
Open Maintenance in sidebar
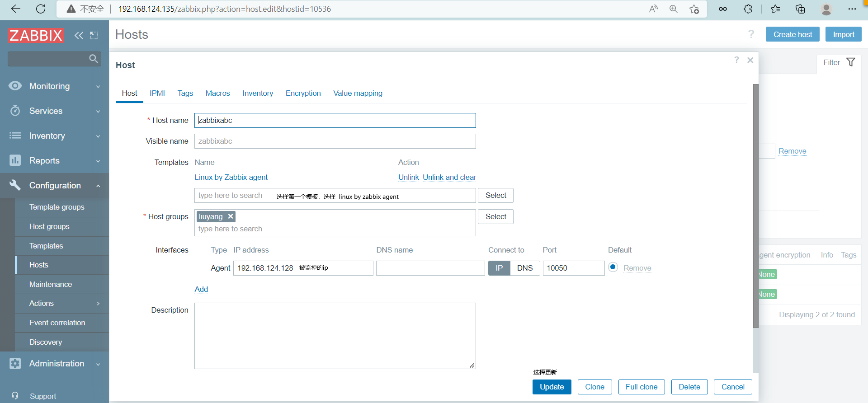[x=51, y=284]
